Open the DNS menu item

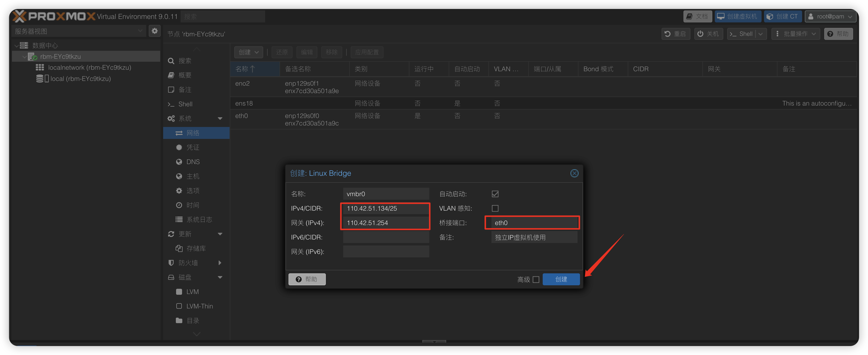pos(193,162)
